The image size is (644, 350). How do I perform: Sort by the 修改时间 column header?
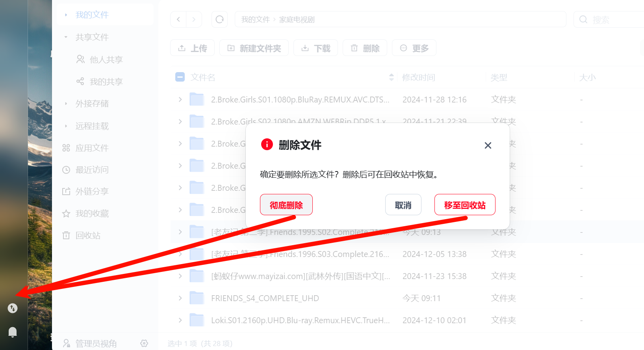419,77
